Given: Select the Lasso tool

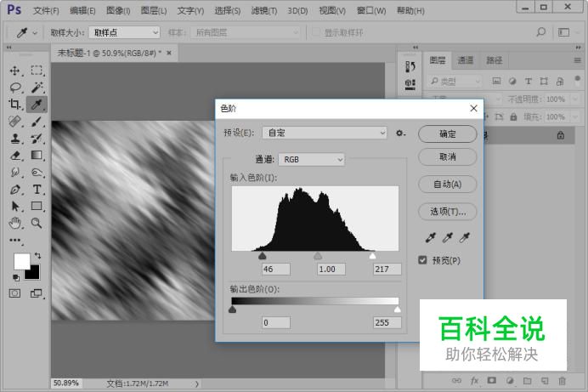Looking at the screenshot, I should click(x=15, y=88).
